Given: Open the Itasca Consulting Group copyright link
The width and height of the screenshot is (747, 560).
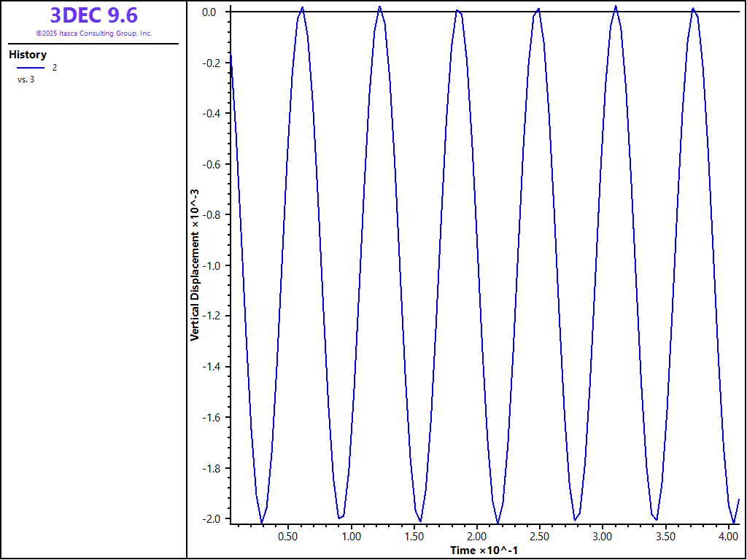Looking at the screenshot, I should 93,34.
